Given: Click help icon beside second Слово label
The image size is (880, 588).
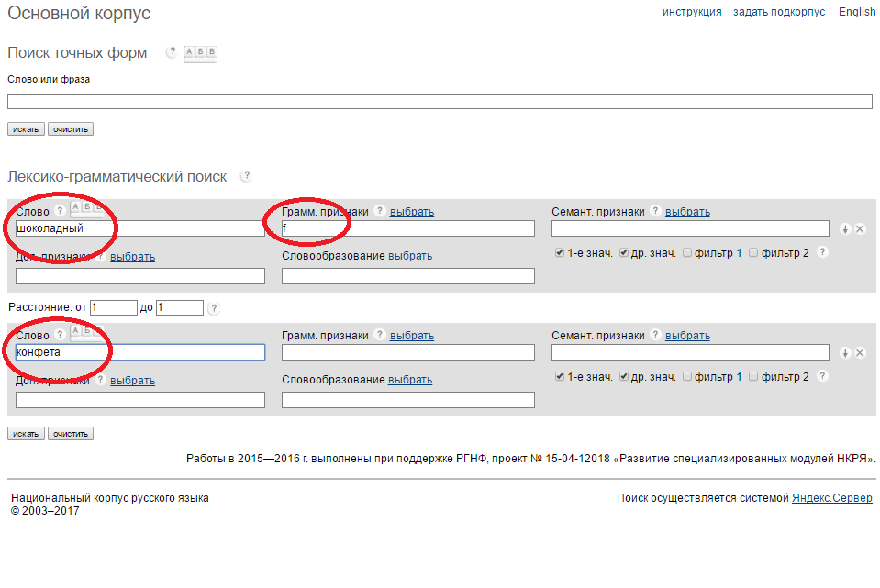Looking at the screenshot, I should (x=60, y=335).
